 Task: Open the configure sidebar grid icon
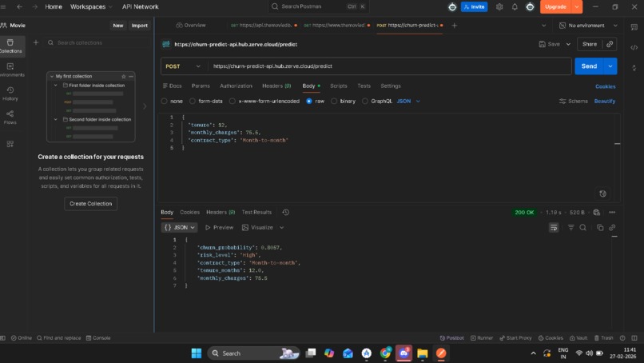pyautogui.click(x=10, y=144)
